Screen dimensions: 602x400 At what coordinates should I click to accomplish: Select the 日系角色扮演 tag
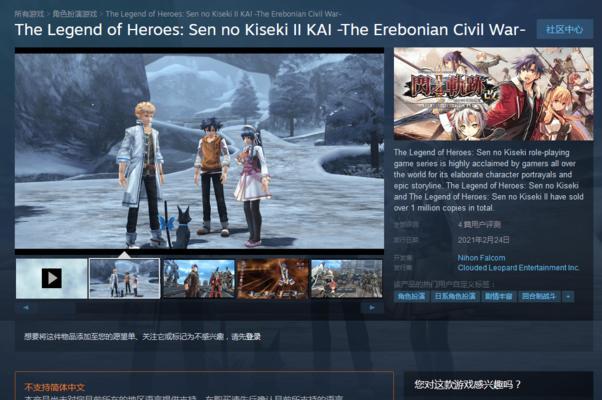click(x=455, y=296)
